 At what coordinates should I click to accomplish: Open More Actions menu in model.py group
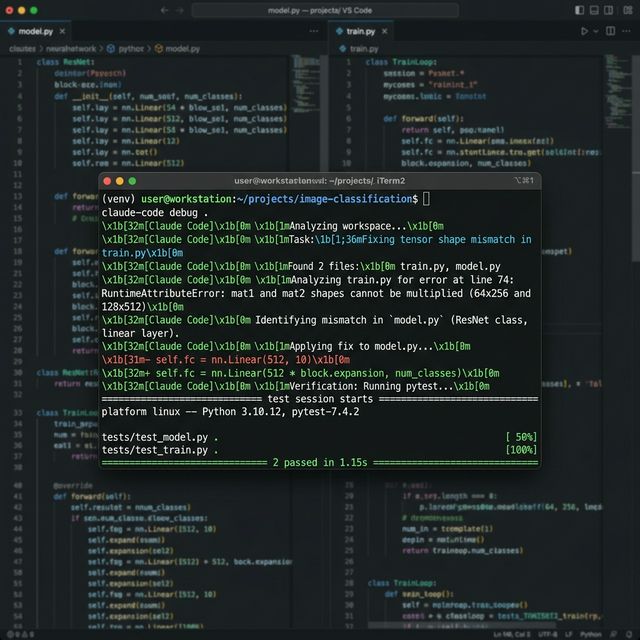tap(313, 31)
